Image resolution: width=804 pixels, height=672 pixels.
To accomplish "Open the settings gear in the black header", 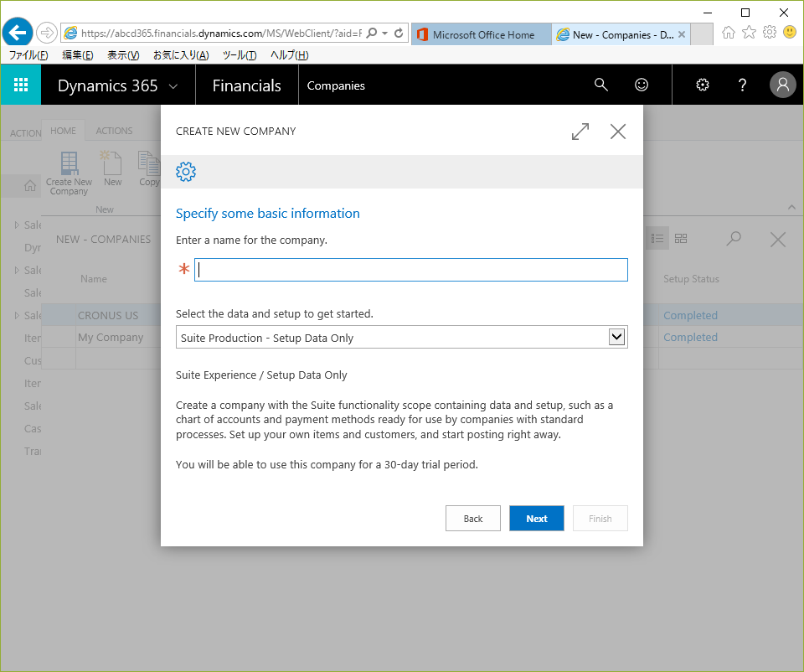I will (x=703, y=85).
